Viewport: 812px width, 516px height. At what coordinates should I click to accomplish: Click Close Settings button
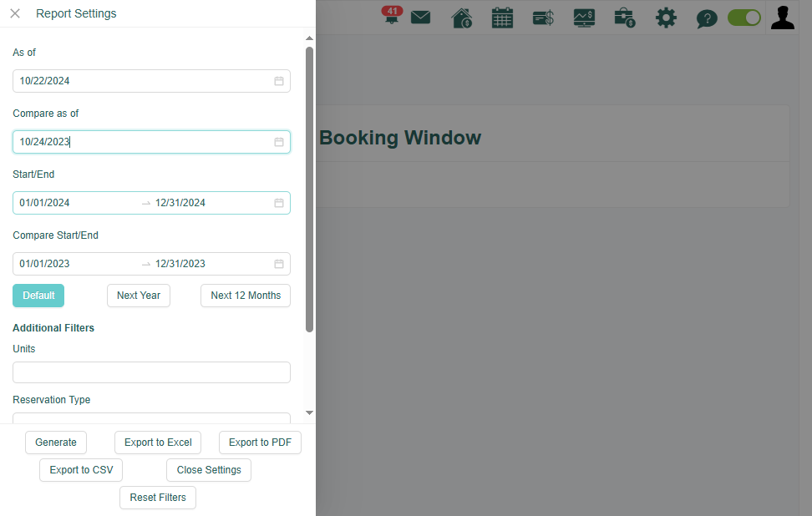click(x=209, y=470)
